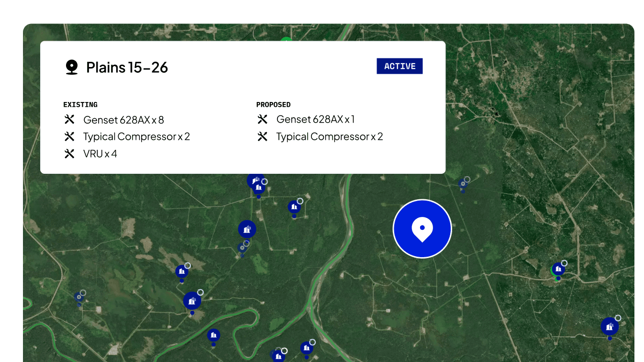Click the tools icon next to VRU x 4
Viewport: 644px width, 362px height.
(x=69, y=154)
